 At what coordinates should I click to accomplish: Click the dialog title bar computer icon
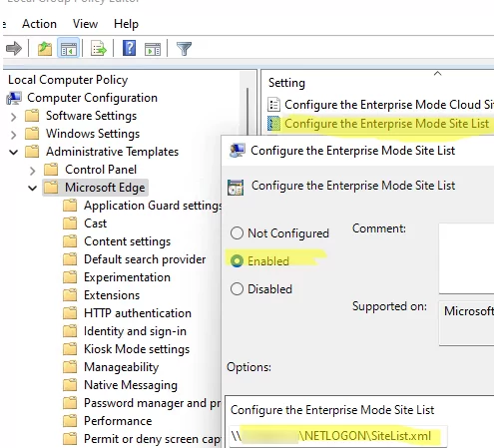[x=238, y=151]
